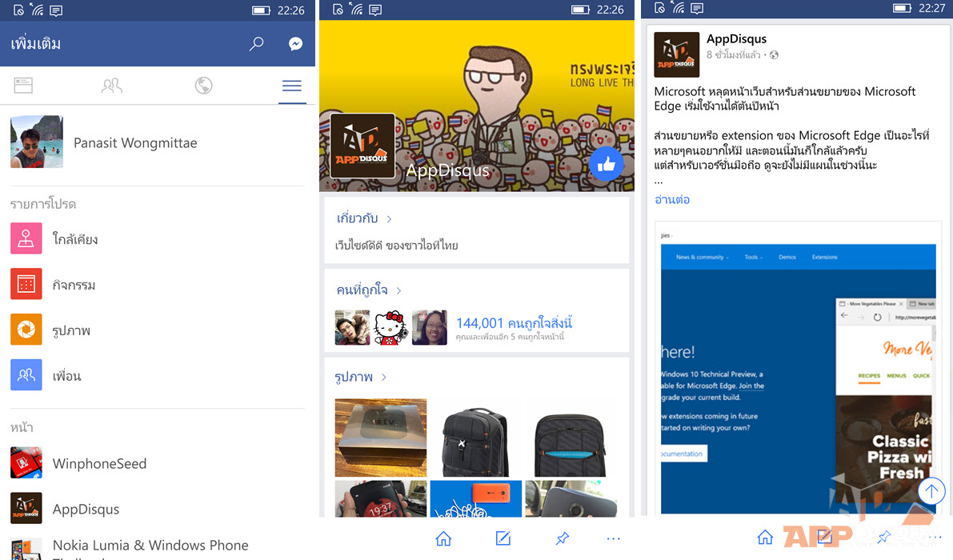Viewport: 953px width, 560px height.
Task: Open the orange phone photo
Action: [x=476, y=498]
